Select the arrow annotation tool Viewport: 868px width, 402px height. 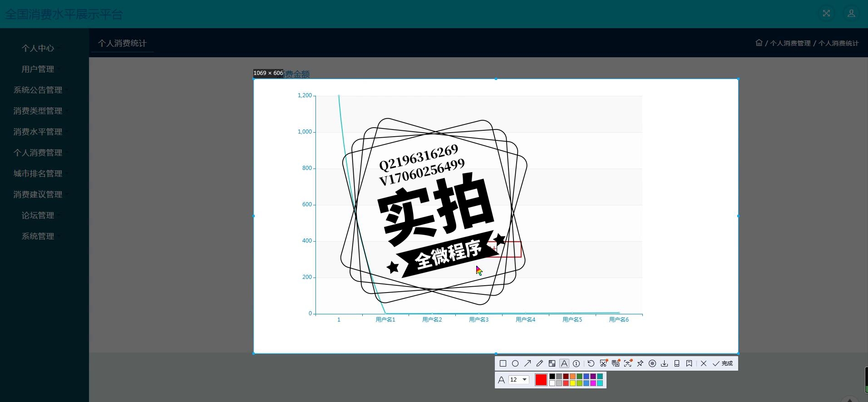pyautogui.click(x=528, y=363)
